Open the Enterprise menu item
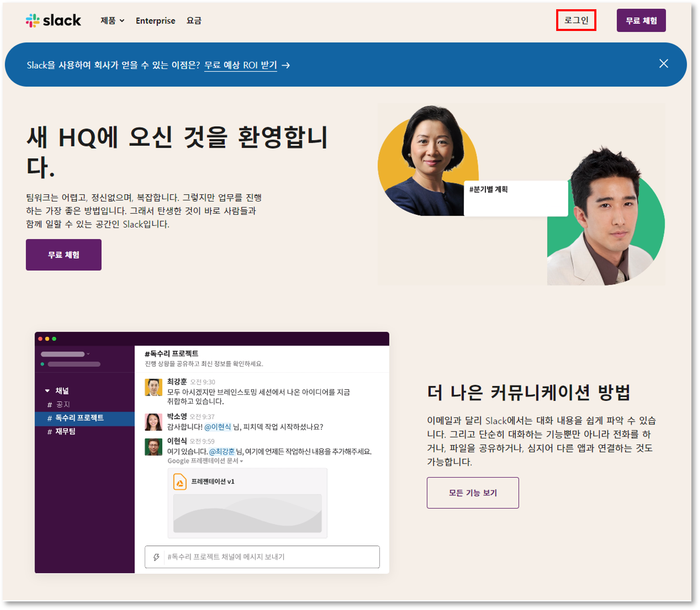Image resolution: width=700 pixels, height=610 pixels. (155, 21)
